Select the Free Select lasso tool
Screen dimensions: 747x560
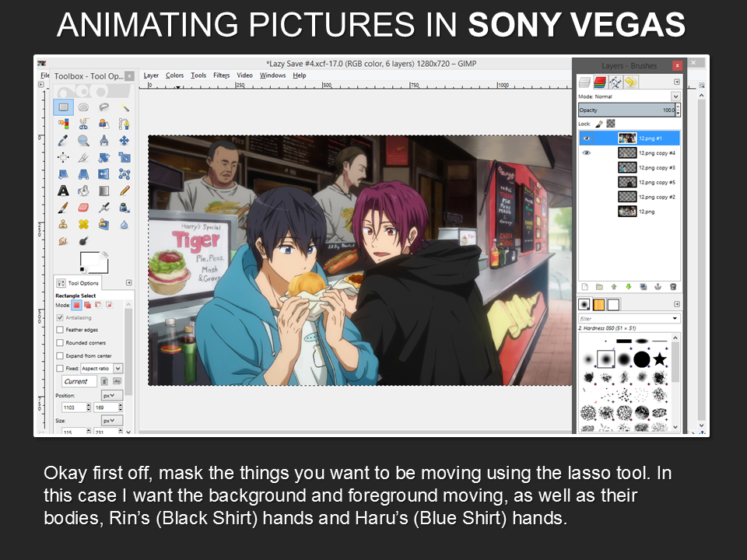pos(103,107)
